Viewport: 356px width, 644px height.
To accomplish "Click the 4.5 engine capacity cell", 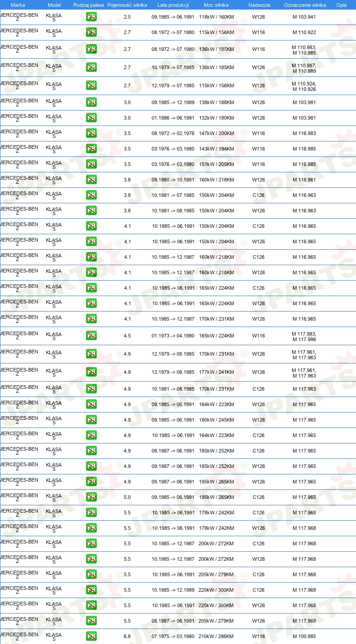I will pyautogui.click(x=127, y=336).
